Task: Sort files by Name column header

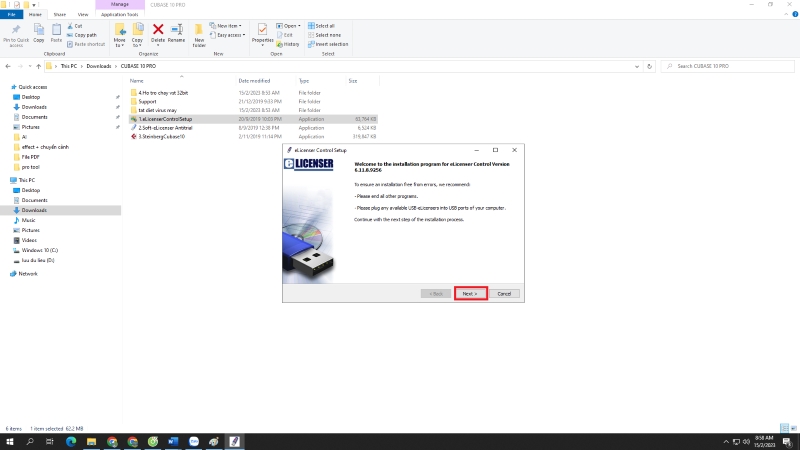Action: (x=136, y=81)
